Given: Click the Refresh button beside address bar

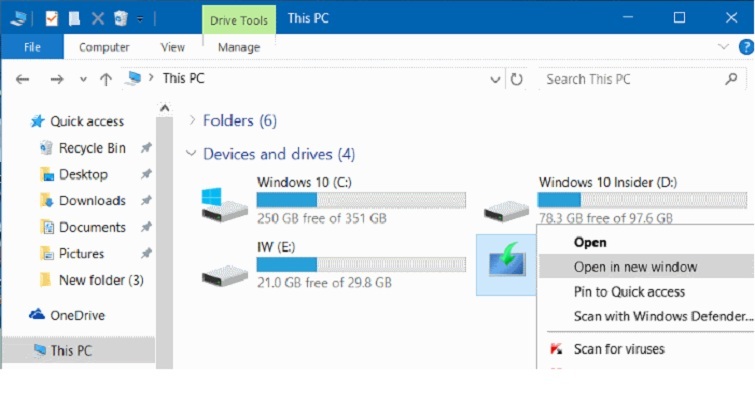Looking at the screenshot, I should 517,79.
